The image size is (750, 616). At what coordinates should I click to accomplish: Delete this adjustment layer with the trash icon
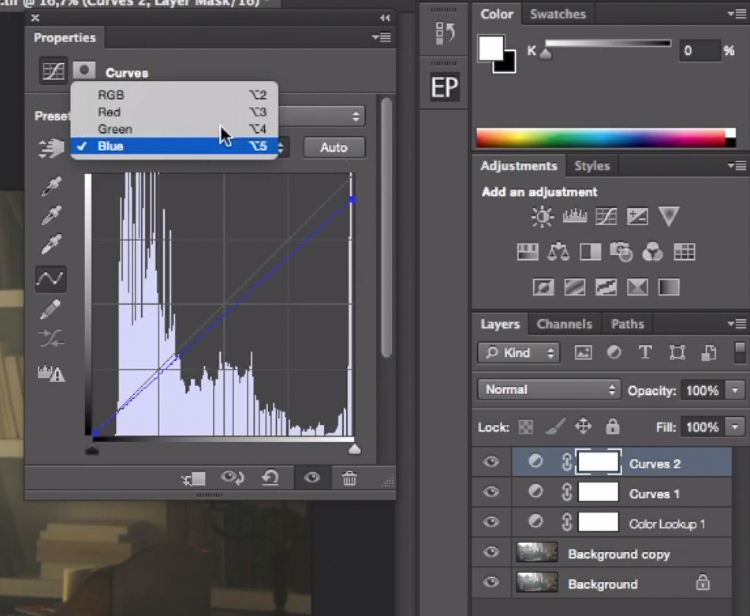(349, 478)
